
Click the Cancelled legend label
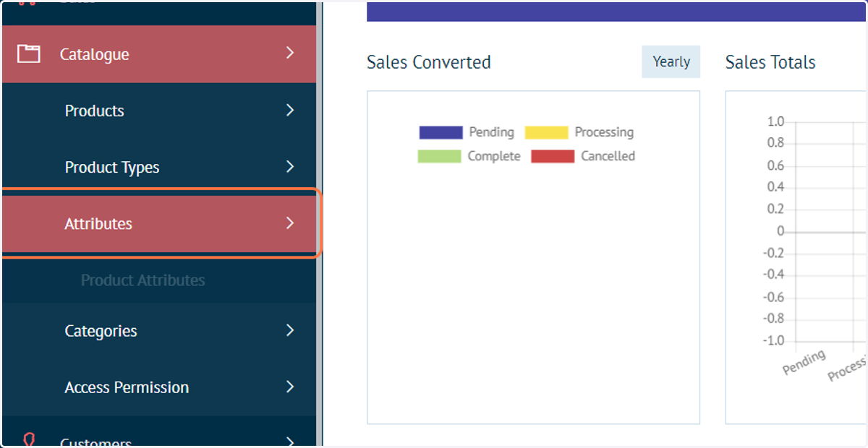point(608,156)
